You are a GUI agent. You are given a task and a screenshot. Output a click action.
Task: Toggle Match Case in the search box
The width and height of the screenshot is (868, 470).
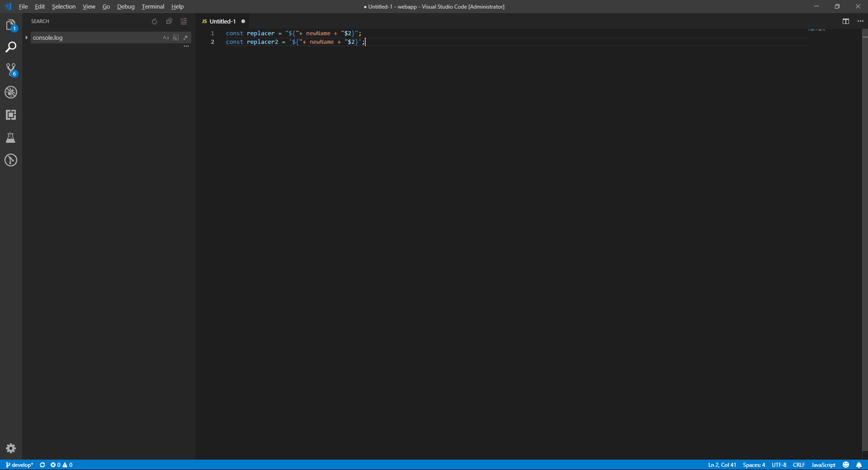click(165, 38)
